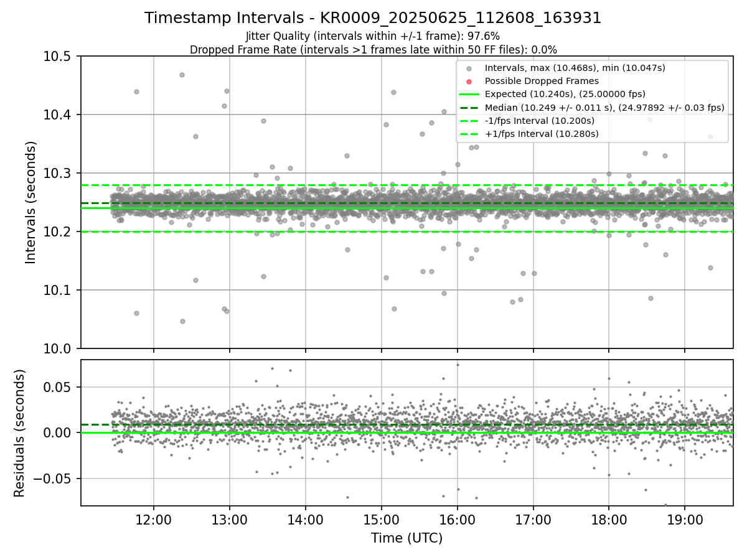
Task: Click the '16:00' tick label
Action: point(458,520)
